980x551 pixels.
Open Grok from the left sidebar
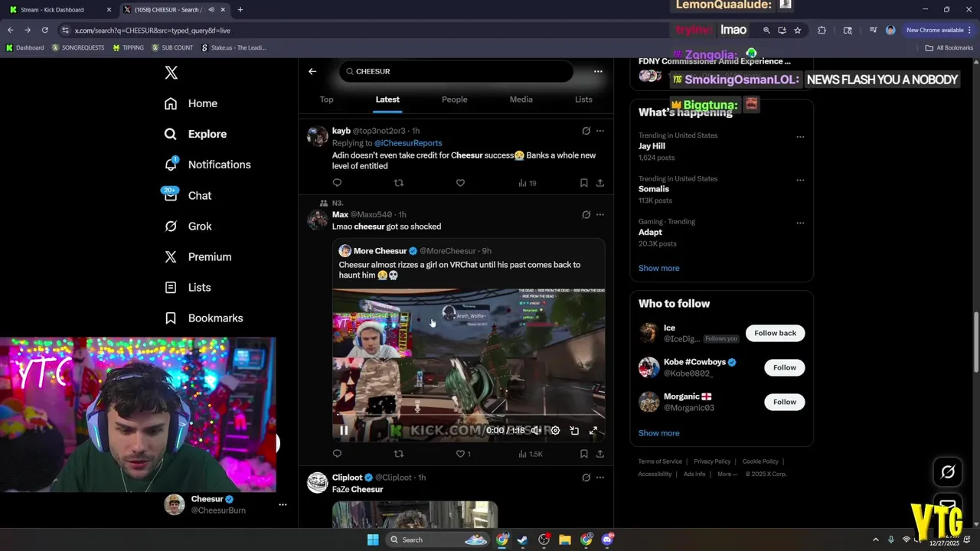click(189, 226)
